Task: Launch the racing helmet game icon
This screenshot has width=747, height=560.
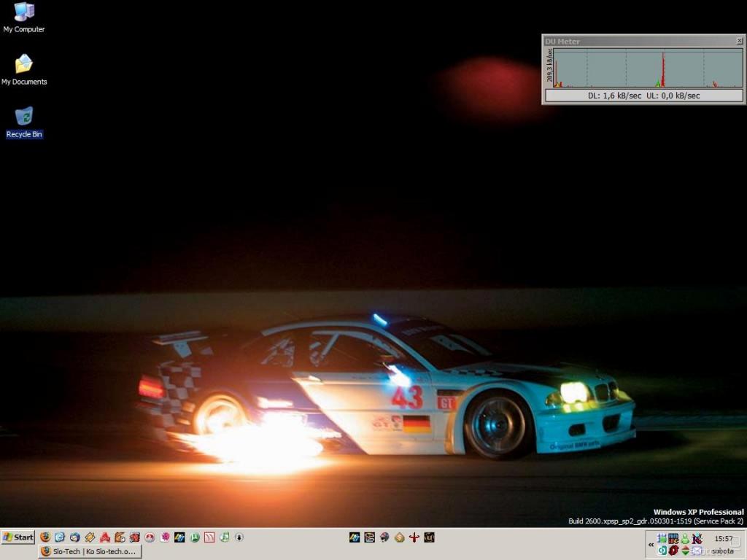Action: point(384,537)
